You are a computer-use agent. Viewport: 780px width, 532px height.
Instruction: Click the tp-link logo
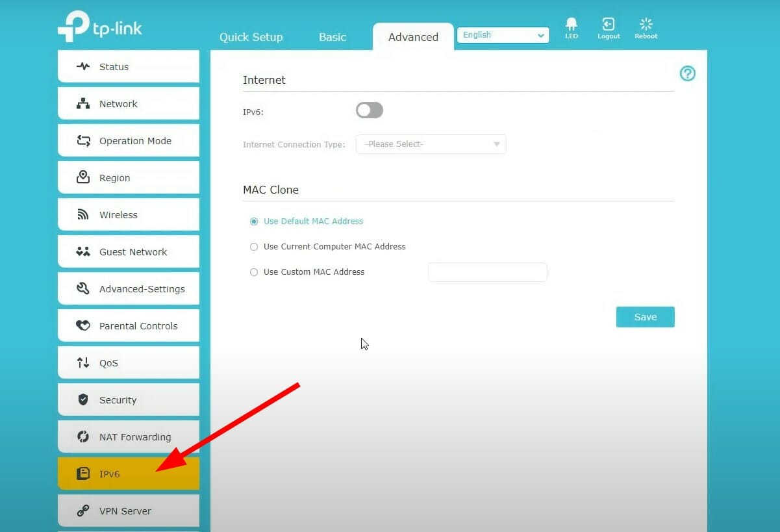coord(100,27)
